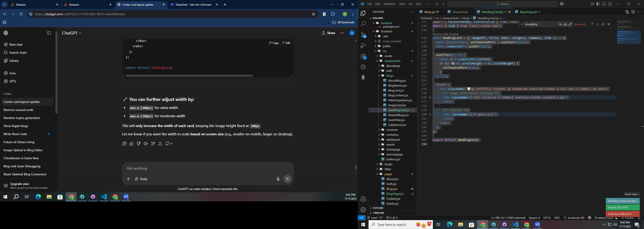This screenshot has width=644, height=229.
Task: Open the Run menu in VS Code
Action: [419, 4]
